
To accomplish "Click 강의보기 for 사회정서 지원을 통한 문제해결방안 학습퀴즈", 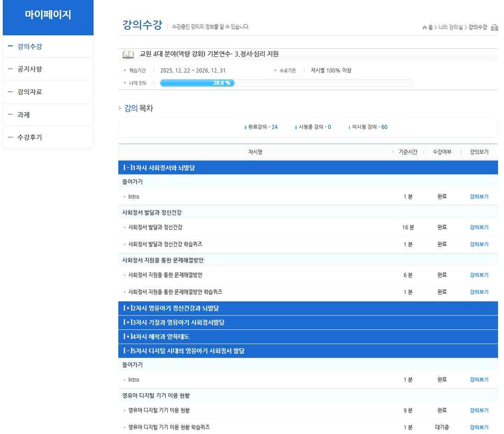I will coord(479,292).
